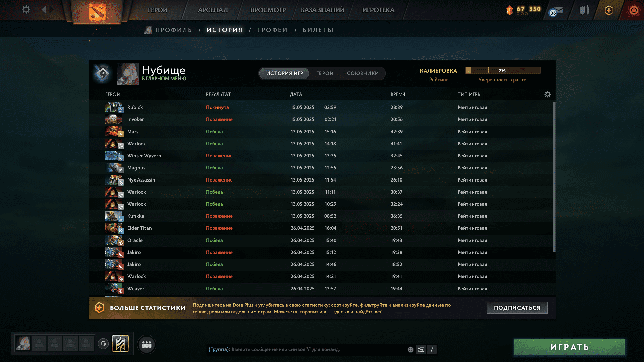Open the Арсенал top menu
This screenshot has width=644, height=362.
click(x=213, y=10)
